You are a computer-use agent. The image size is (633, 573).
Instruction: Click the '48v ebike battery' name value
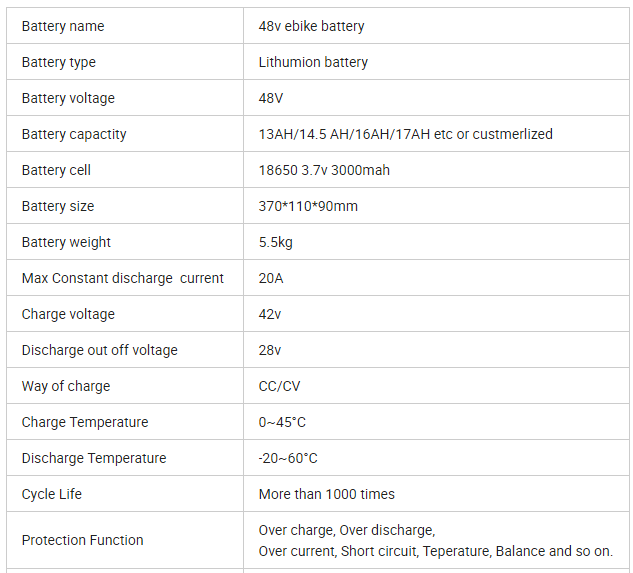point(311,26)
